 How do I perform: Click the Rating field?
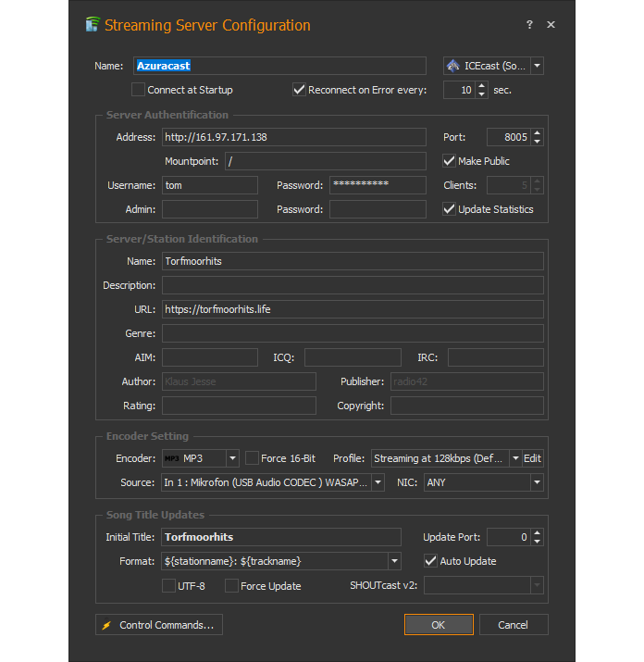pyautogui.click(x=239, y=406)
